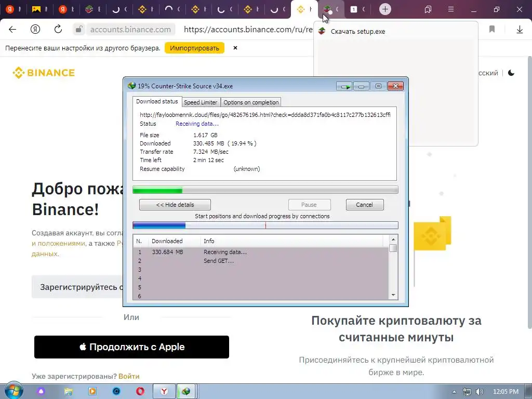The image size is (532, 399).
Task: Click the 7.324 MB/sec transfer rate value
Action: (x=211, y=152)
